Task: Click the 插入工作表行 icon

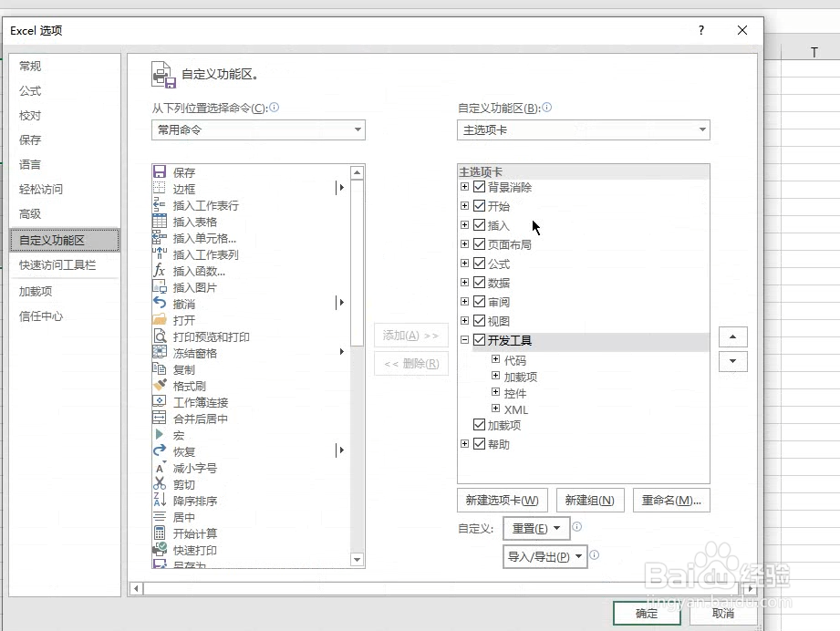Action: click(160, 204)
